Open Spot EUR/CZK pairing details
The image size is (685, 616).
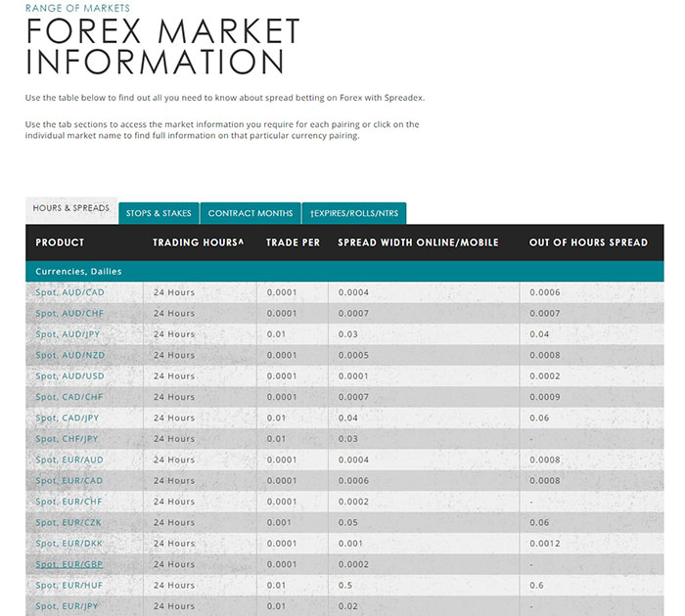click(69, 523)
